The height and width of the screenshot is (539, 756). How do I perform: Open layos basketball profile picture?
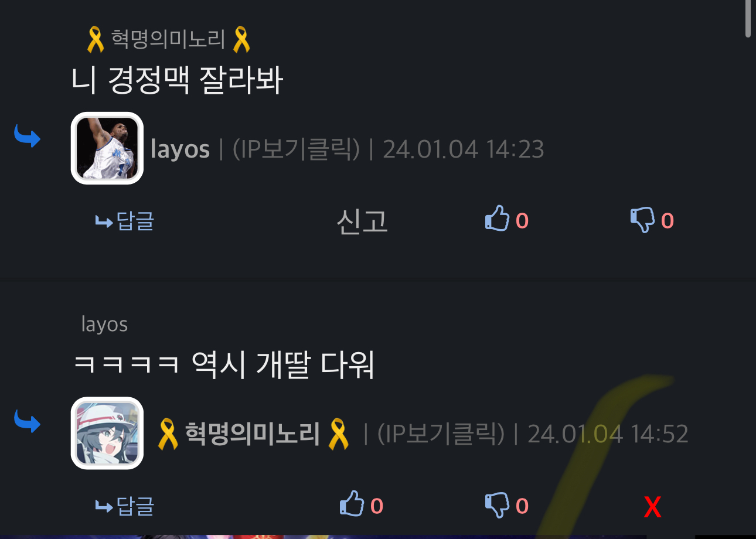tap(107, 148)
